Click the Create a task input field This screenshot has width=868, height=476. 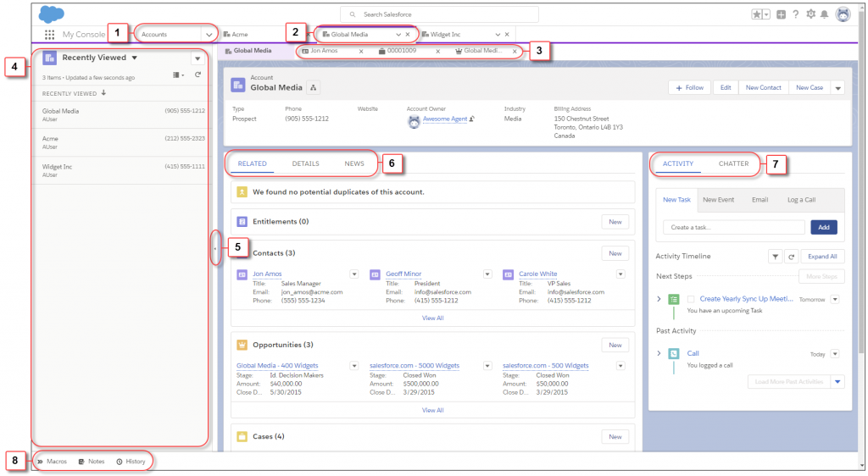(x=733, y=227)
